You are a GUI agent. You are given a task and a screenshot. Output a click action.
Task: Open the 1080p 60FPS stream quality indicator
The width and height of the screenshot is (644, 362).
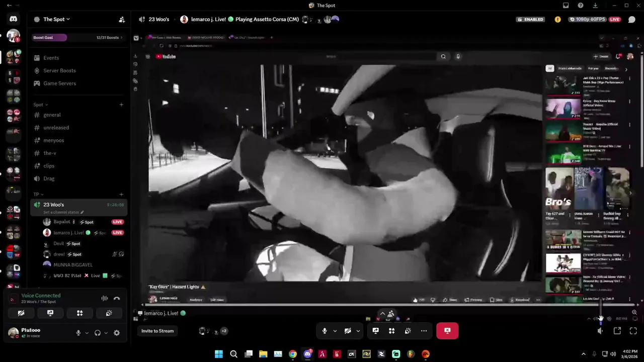[x=588, y=19]
